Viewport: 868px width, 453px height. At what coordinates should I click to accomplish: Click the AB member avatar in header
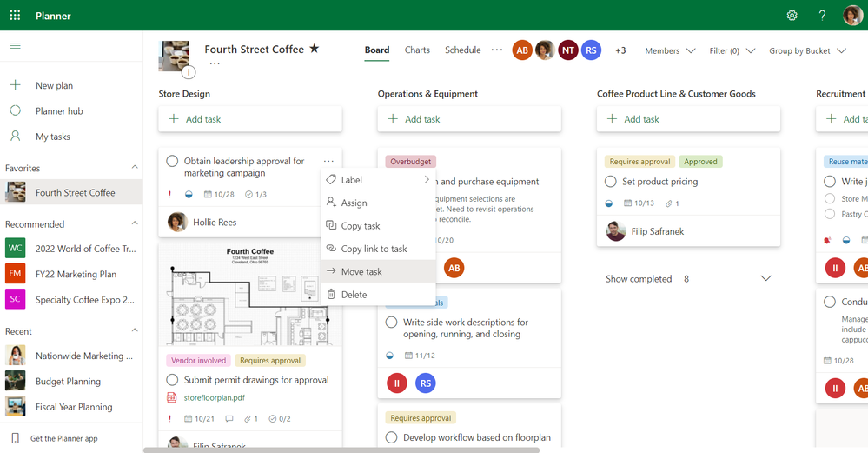522,50
